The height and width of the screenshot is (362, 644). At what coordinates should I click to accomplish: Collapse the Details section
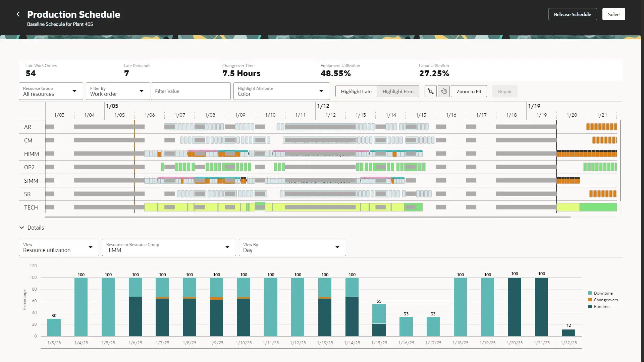pos(22,228)
